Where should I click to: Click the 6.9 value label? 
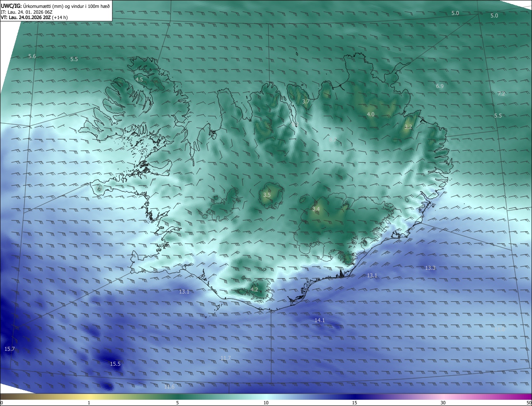[x=440, y=86]
